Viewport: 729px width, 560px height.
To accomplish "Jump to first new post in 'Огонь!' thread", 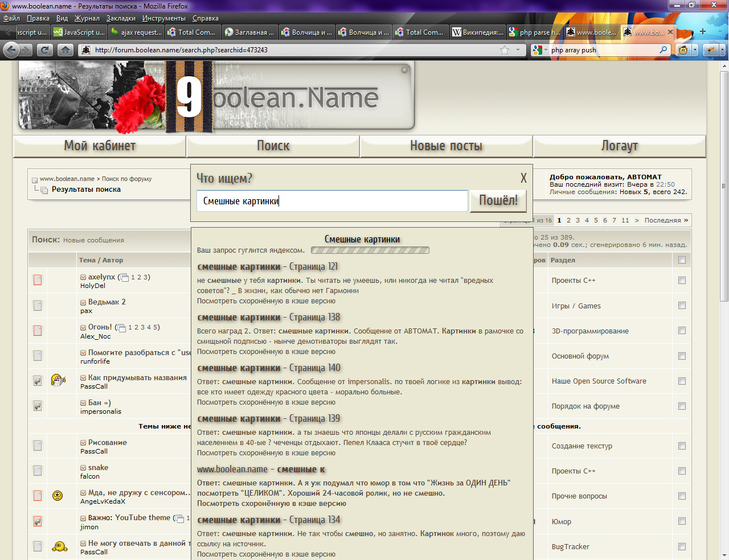I will point(84,328).
